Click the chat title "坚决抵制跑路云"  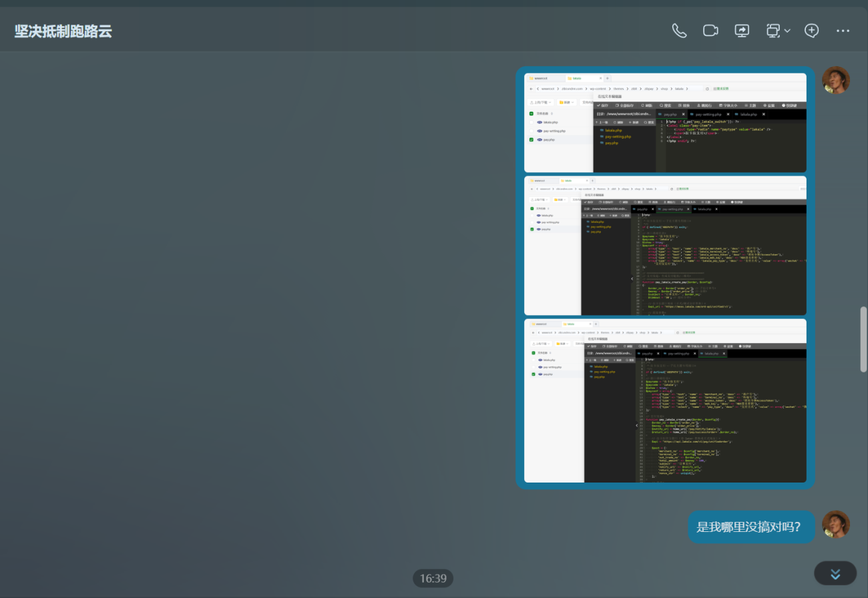coord(63,31)
